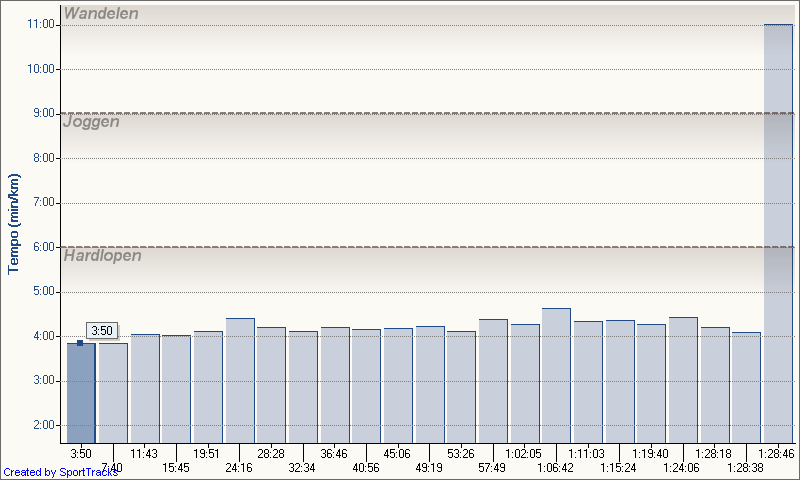Select the pace bar above the 45:06 label
800x480 pixels.
click(x=398, y=386)
